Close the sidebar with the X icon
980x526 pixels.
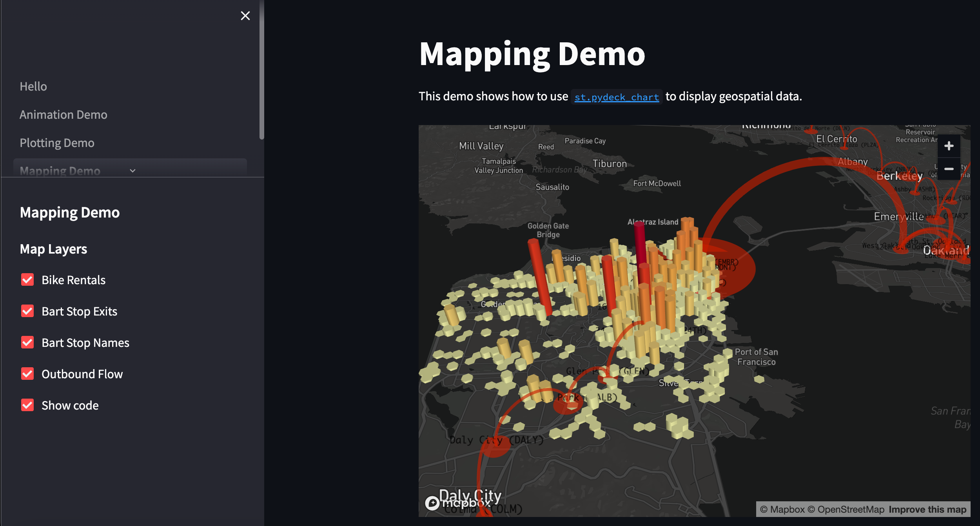tap(245, 16)
